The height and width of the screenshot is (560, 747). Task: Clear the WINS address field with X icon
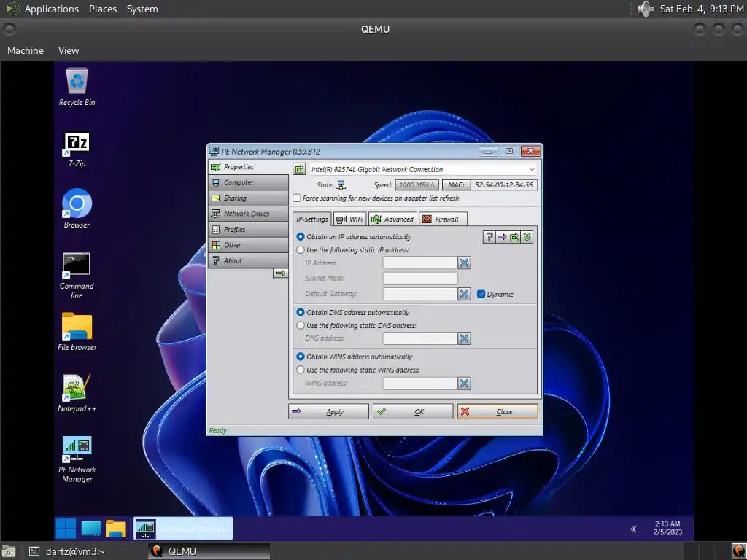pos(464,384)
